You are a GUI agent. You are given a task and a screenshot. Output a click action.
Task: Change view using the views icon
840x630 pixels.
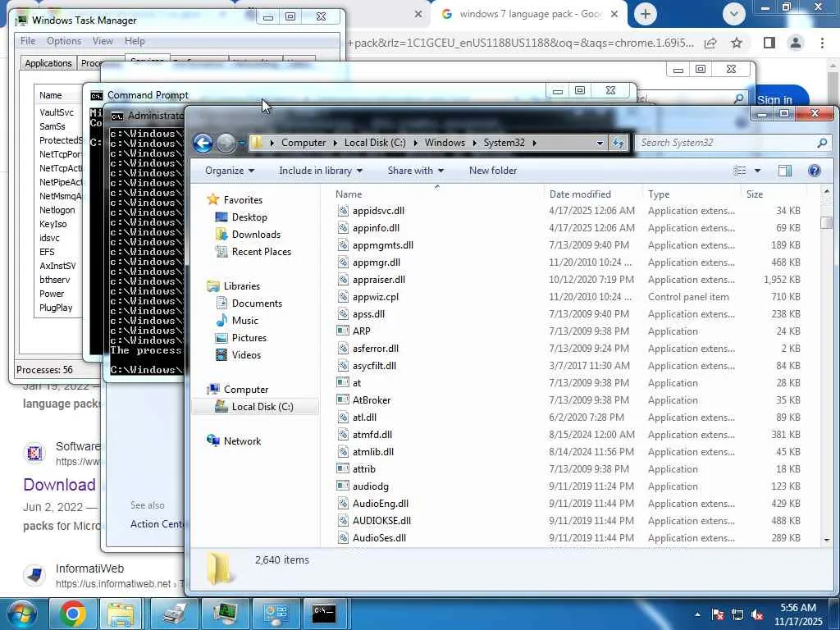tap(740, 171)
